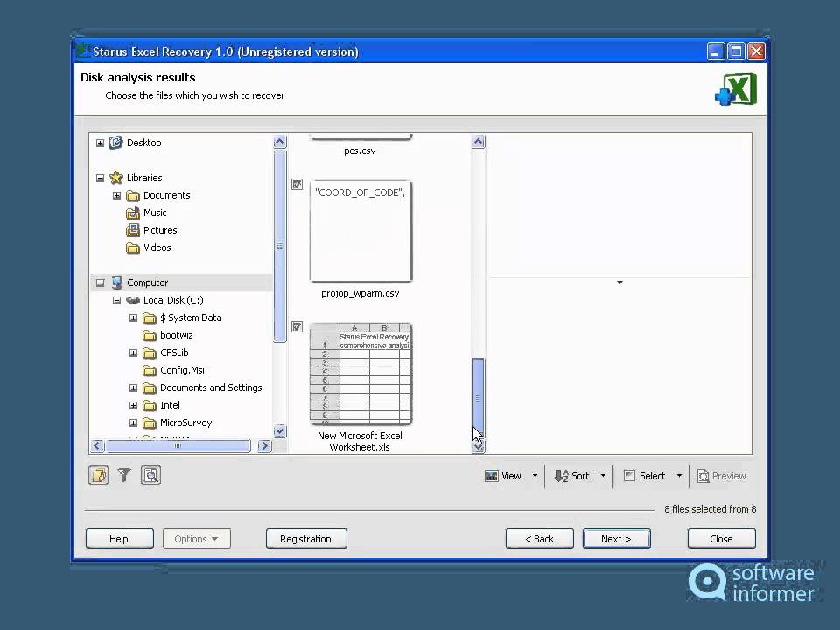This screenshot has width=840, height=630.
Task: Click the Excel logo in header
Action: tap(736, 89)
